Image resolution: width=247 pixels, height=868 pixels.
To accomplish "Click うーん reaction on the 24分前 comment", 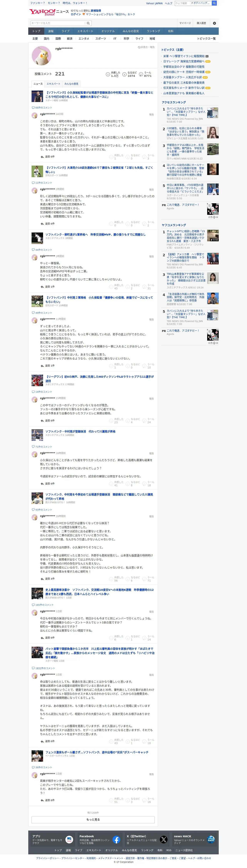I will (x=149, y=157).
